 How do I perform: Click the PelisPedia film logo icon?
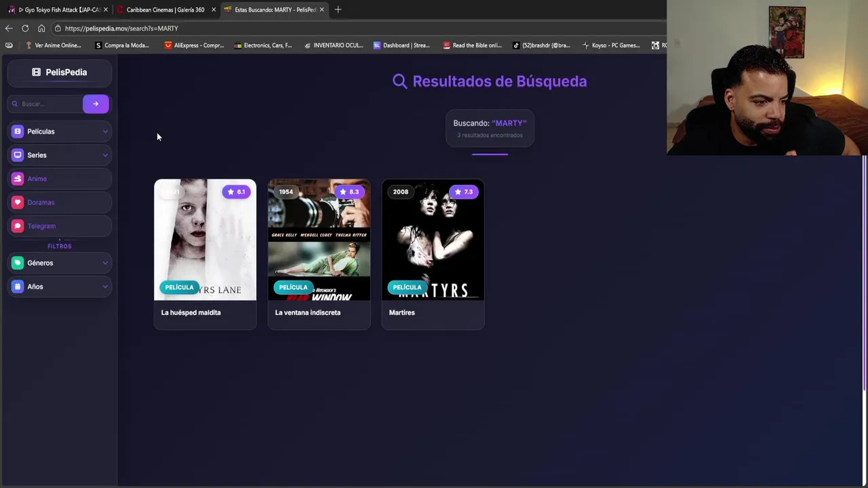[36, 73]
